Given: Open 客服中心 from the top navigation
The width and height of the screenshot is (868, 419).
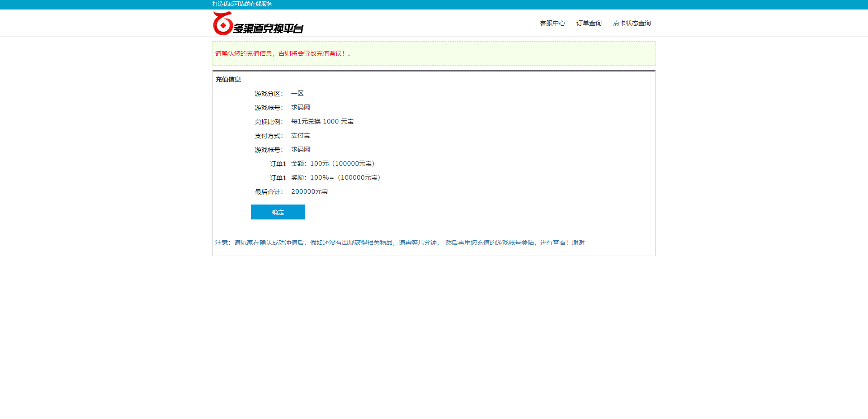Looking at the screenshot, I should coord(552,23).
